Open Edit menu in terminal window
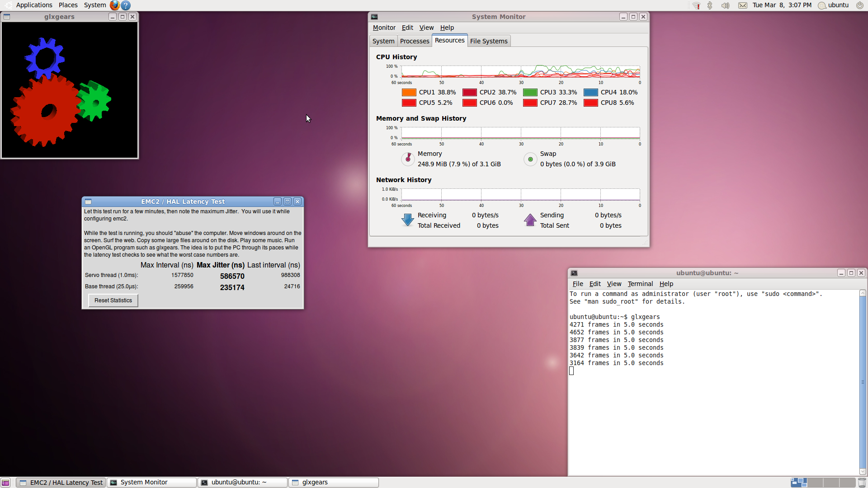The width and height of the screenshot is (868, 488). 595,284
